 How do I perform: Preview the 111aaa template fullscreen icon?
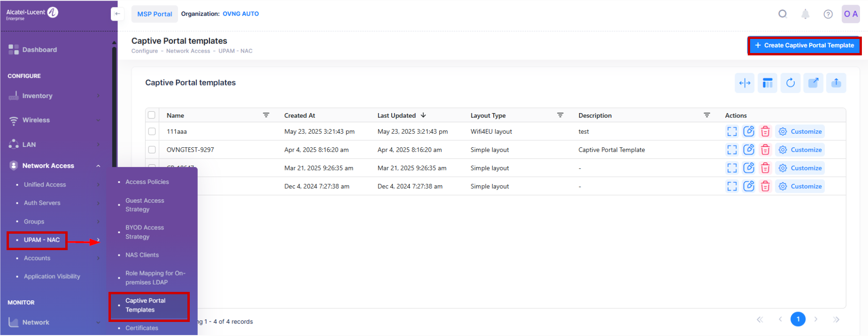732,131
